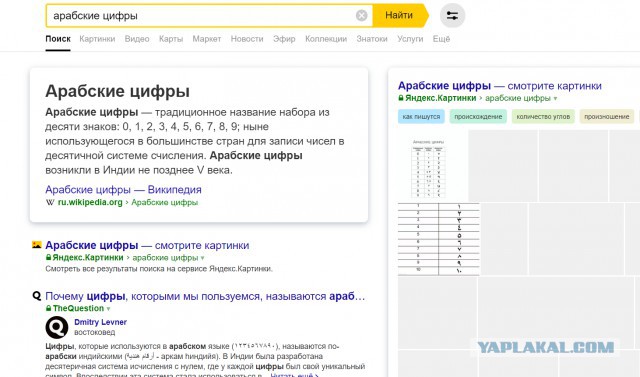Clear the search field with X icon

click(x=361, y=16)
